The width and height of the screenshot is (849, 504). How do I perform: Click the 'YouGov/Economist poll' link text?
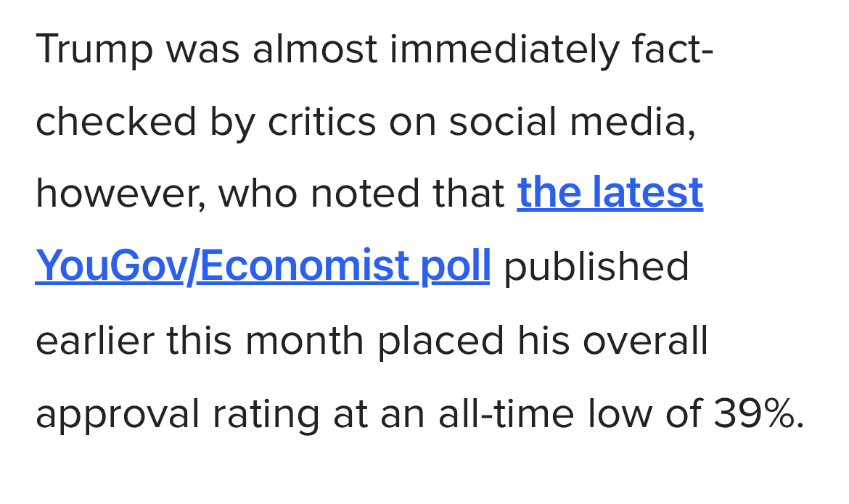[263, 265]
